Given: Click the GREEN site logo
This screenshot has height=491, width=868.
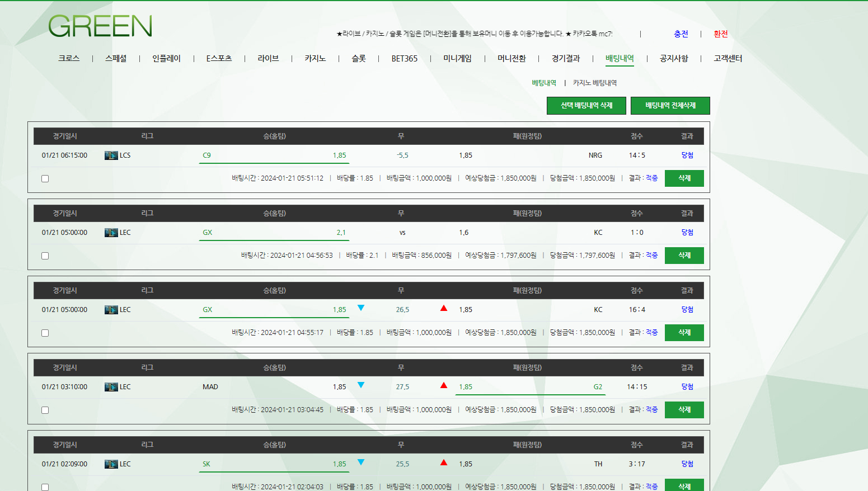Looking at the screenshot, I should tap(100, 26).
